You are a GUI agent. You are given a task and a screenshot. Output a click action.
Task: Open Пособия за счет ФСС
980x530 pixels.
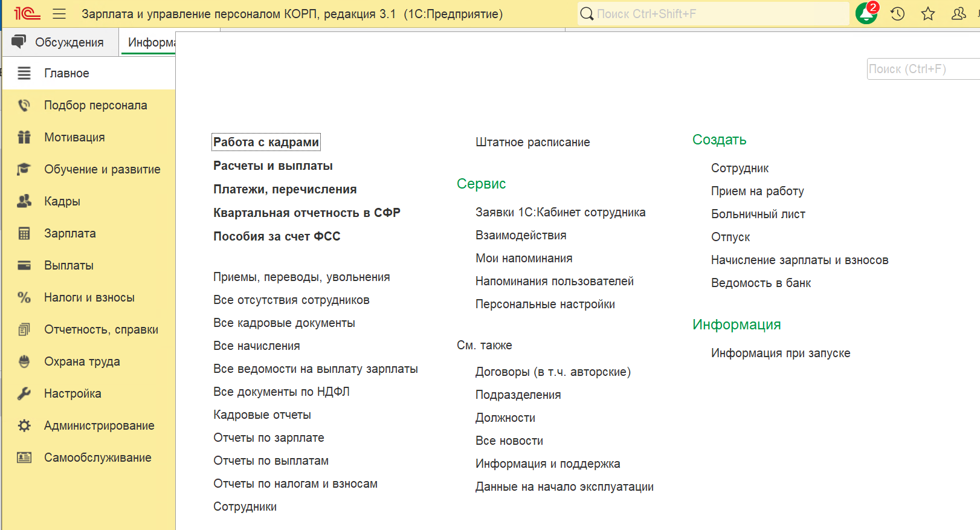(x=277, y=236)
